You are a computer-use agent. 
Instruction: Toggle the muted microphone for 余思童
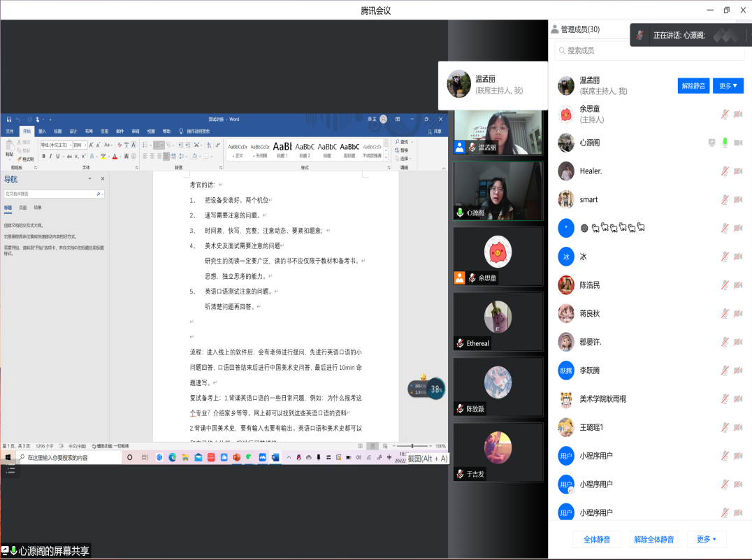pyautogui.click(x=725, y=114)
